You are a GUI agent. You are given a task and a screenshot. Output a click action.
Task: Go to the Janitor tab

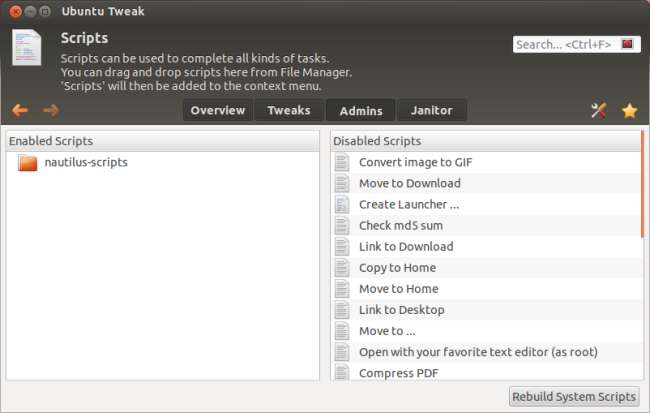[x=432, y=110]
